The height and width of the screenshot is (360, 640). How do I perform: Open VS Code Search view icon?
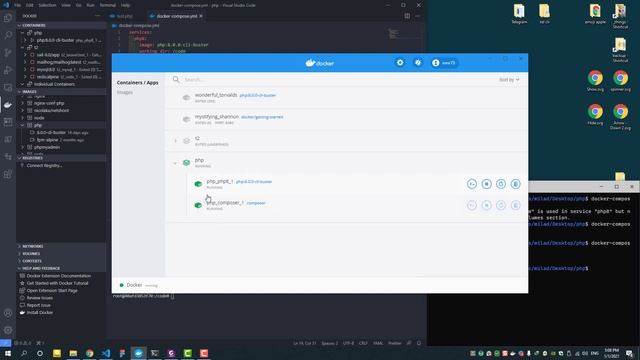pos(8,35)
